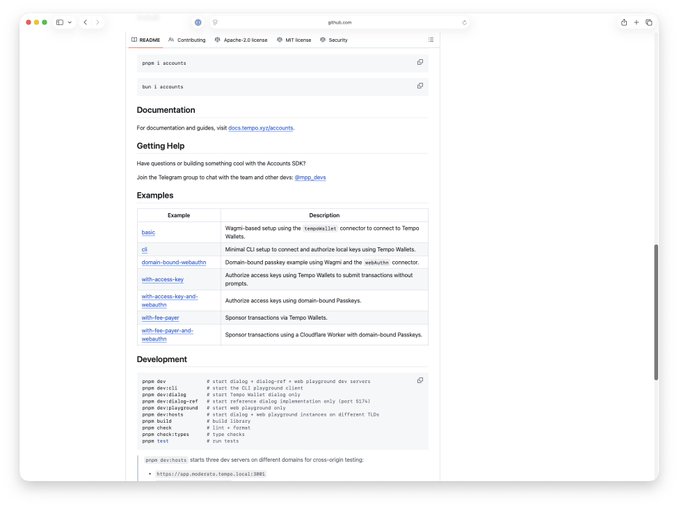Go back to the previous page

[85, 22]
